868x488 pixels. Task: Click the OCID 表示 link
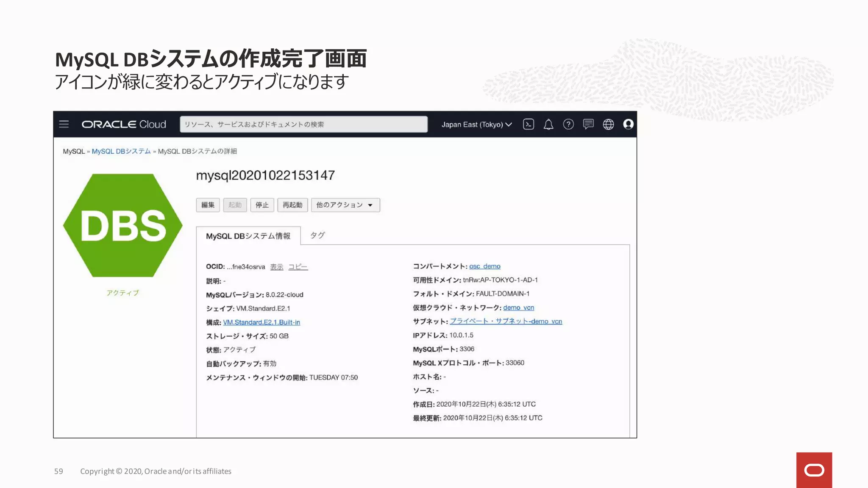(x=277, y=267)
